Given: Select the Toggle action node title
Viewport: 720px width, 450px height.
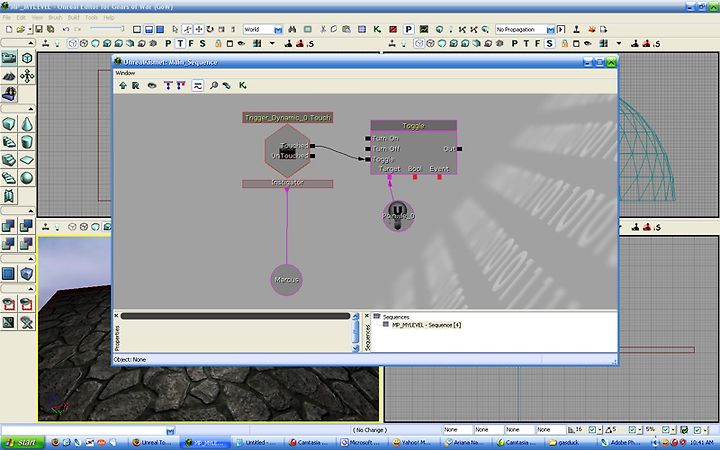Looking at the screenshot, I should (413, 125).
